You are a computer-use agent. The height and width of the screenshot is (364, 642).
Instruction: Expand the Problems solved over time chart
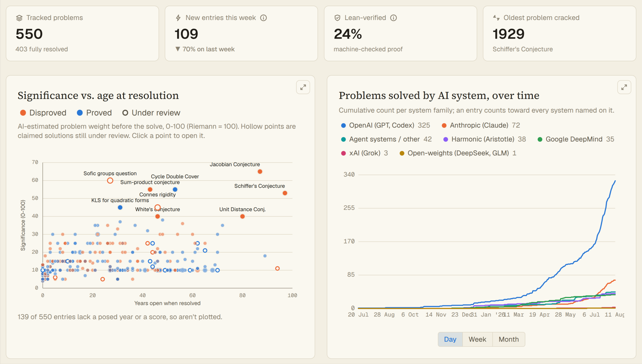coord(624,87)
